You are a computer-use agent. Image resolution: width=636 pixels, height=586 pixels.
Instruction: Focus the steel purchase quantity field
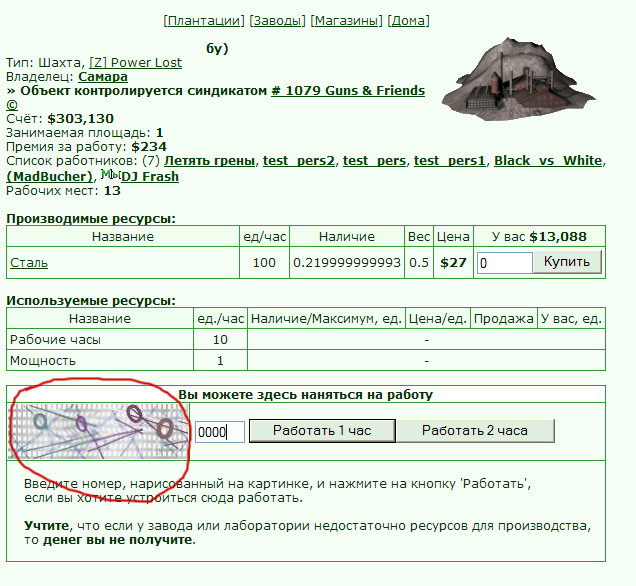(x=505, y=263)
